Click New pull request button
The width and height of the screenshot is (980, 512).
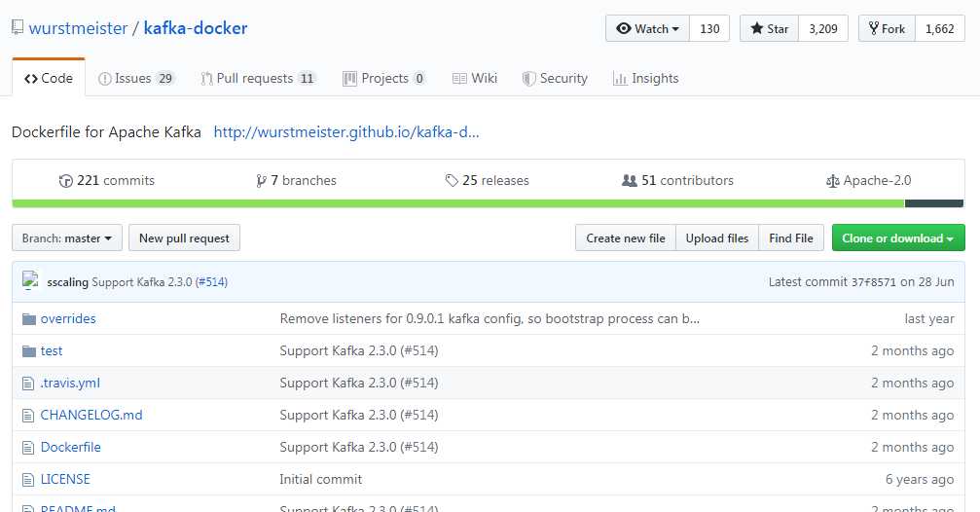point(184,238)
